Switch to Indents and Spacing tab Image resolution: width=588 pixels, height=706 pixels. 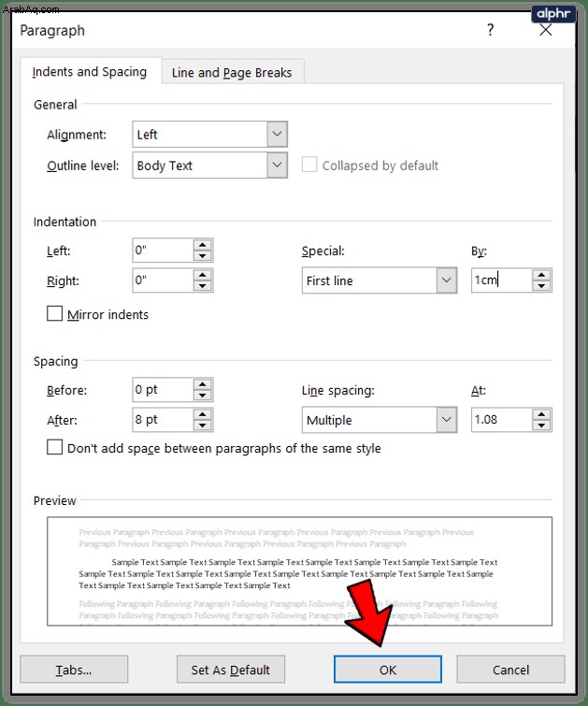pos(90,72)
